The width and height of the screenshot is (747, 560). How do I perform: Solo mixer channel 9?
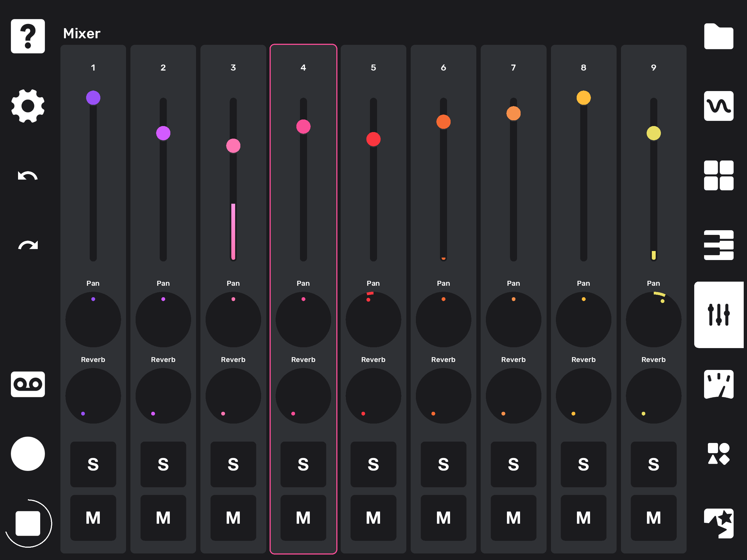[x=653, y=464]
